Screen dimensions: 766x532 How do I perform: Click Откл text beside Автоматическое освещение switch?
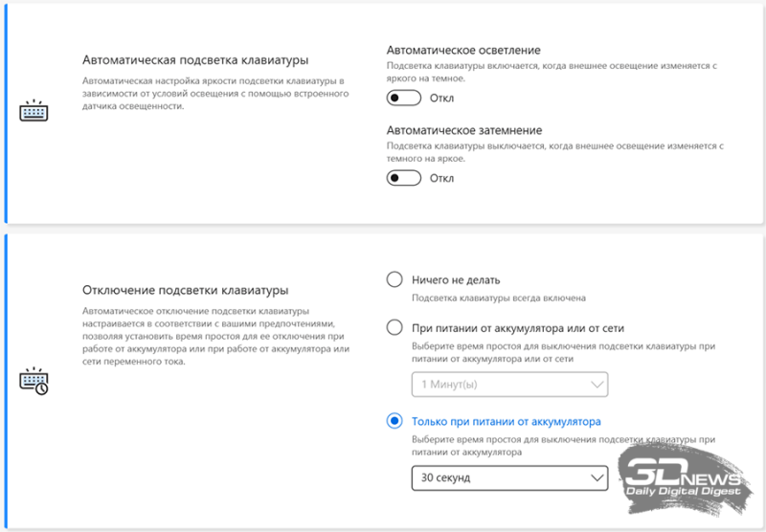441,98
